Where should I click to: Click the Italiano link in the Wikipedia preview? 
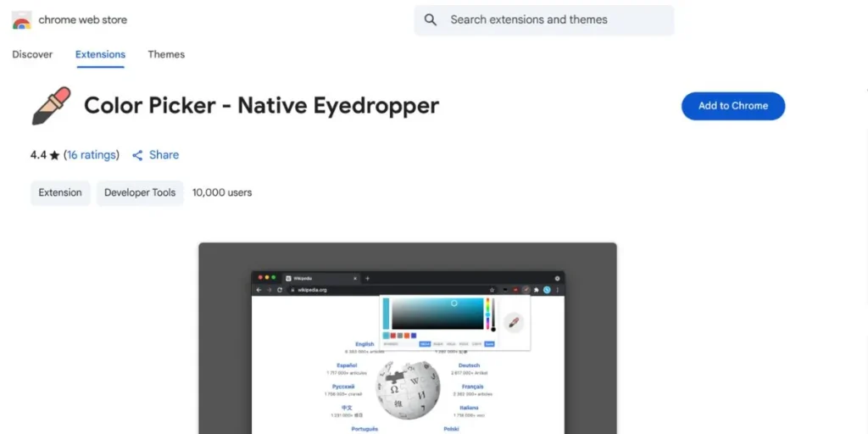469,408
